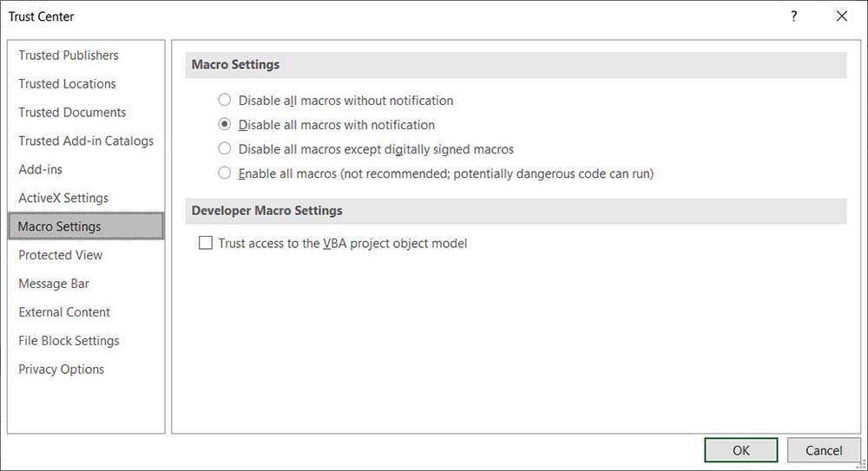This screenshot has height=471, width=868.
Task: Go to Trusted Locations settings
Action: click(67, 84)
